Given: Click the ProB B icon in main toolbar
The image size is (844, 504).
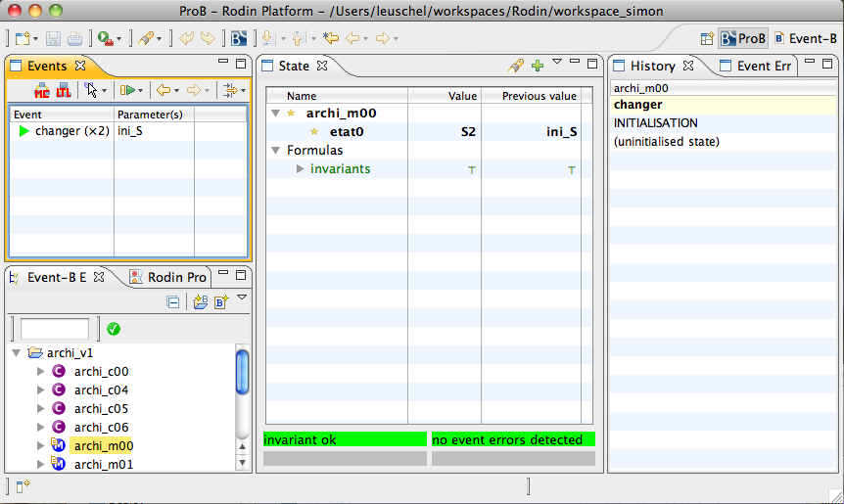Looking at the screenshot, I should coord(238,38).
